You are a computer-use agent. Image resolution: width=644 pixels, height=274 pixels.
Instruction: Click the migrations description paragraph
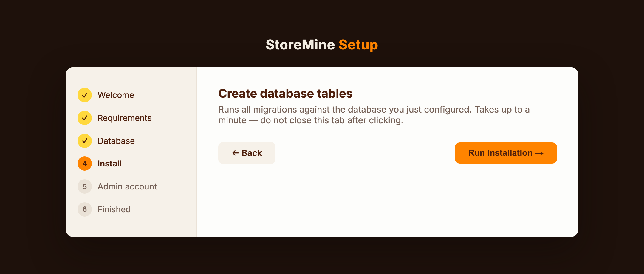pyautogui.click(x=374, y=115)
